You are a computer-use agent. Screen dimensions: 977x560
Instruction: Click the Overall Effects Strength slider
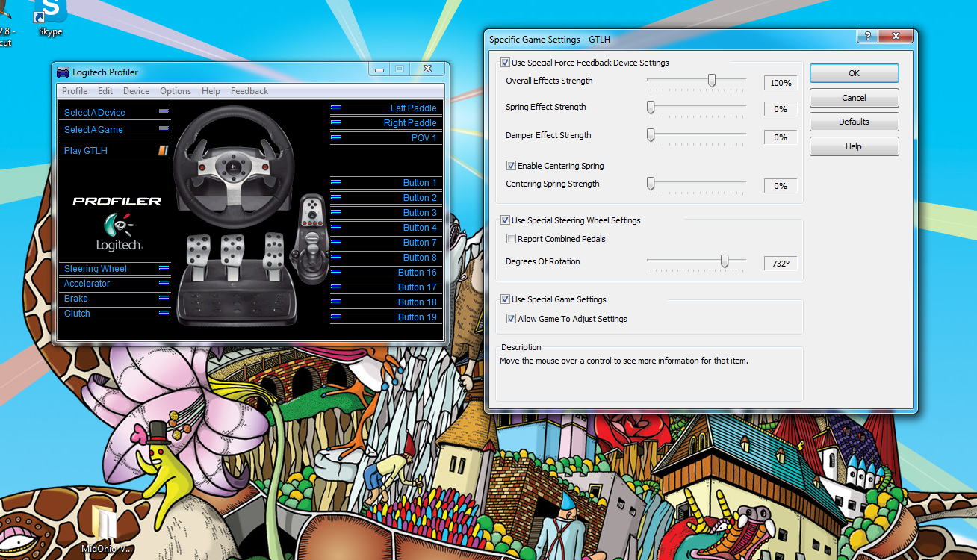tap(712, 80)
